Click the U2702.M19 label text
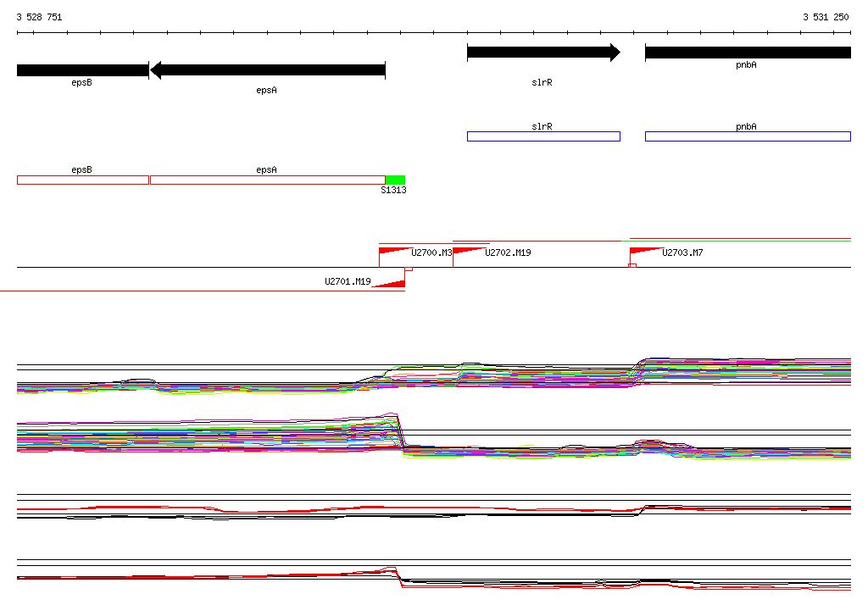 click(508, 253)
